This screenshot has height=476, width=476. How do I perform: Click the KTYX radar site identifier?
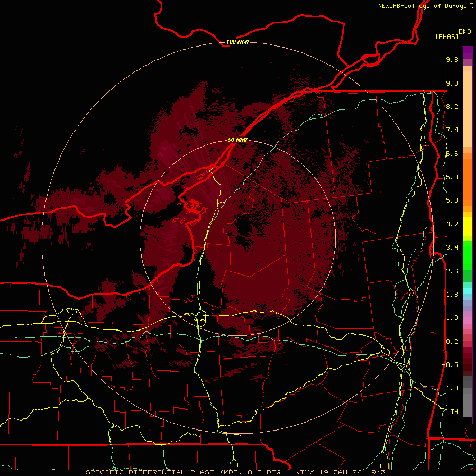(305, 472)
